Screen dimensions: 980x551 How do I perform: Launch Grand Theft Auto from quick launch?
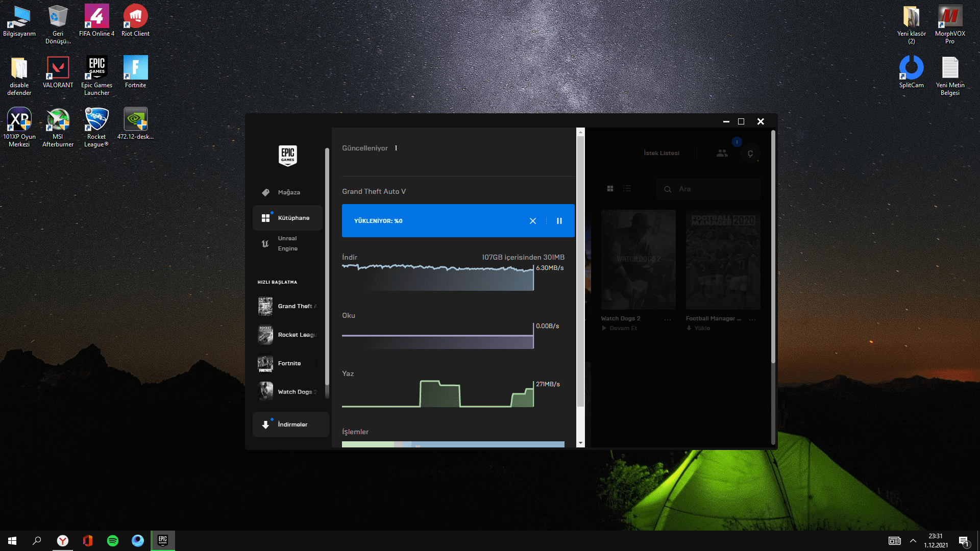288,306
